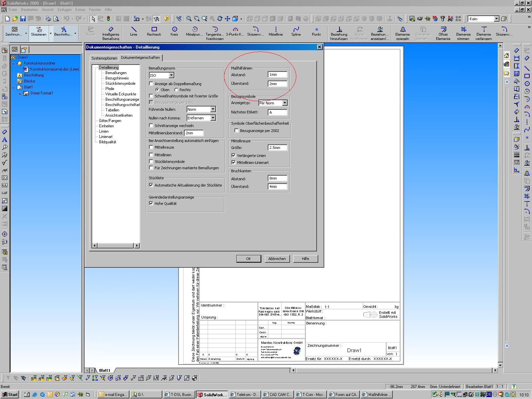The image size is (532, 399).
Task: Expand the Anzeigetyp dropdown
Action: coord(285,103)
